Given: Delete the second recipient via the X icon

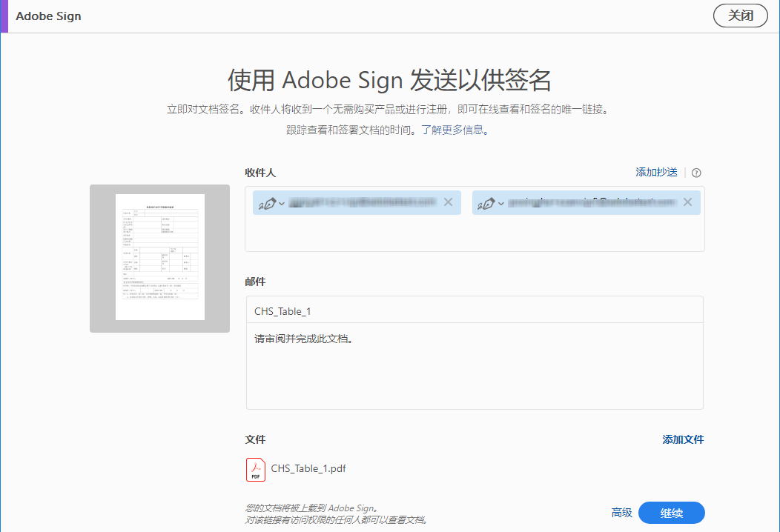Looking at the screenshot, I should (x=687, y=202).
